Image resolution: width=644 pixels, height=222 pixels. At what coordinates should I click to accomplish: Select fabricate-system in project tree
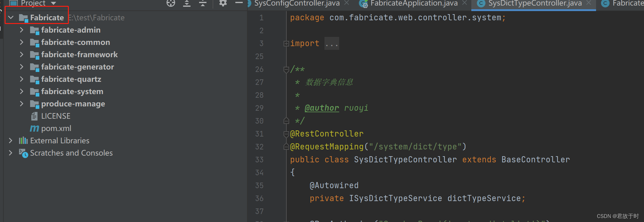point(72,91)
